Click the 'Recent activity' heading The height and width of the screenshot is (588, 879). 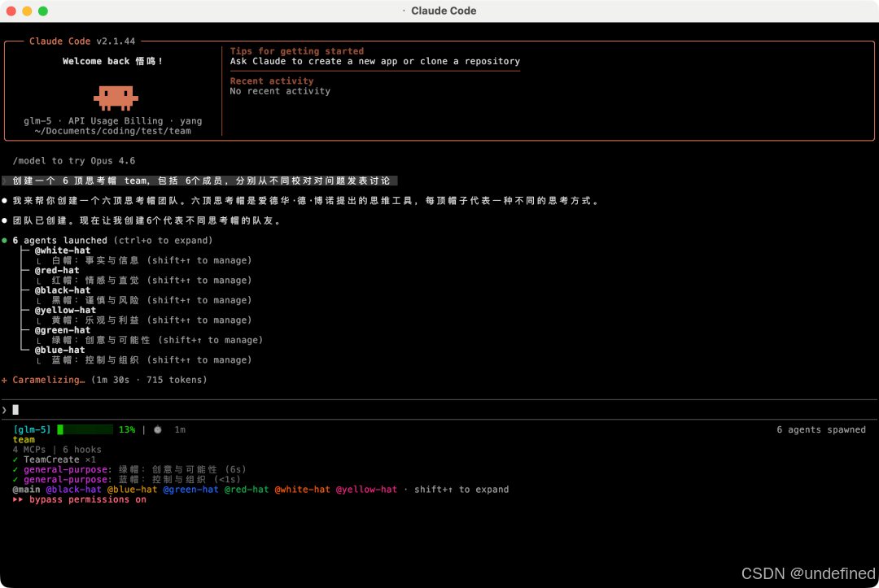pos(271,81)
